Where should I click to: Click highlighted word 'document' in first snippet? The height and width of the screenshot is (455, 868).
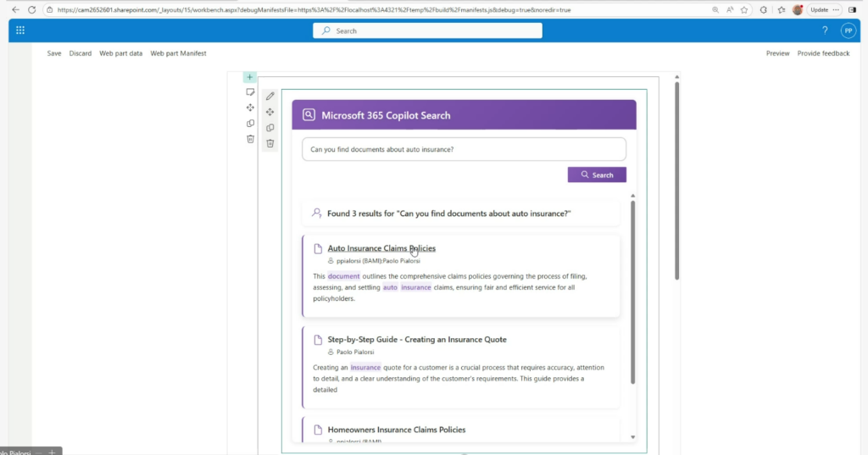[x=343, y=276]
